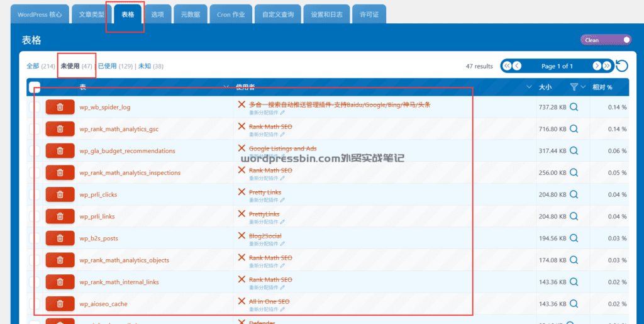Open the 文章类型 tab

[92, 14]
